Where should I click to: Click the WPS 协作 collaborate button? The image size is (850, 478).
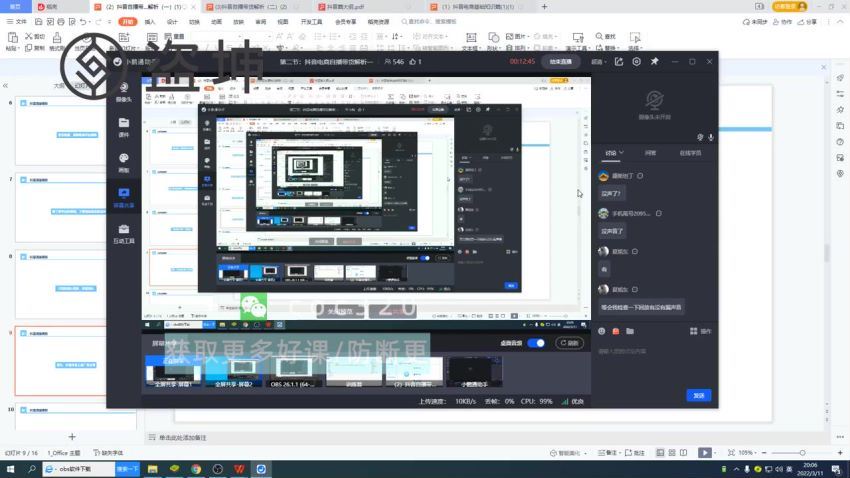782,22
